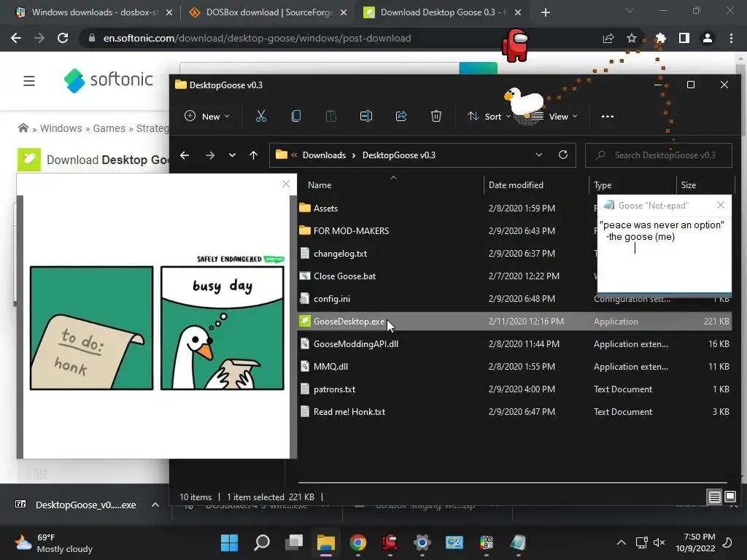Image resolution: width=747 pixels, height=560 pixels.
Task: Go forward in Explorer navigation
Action: [x=209, y=155]
